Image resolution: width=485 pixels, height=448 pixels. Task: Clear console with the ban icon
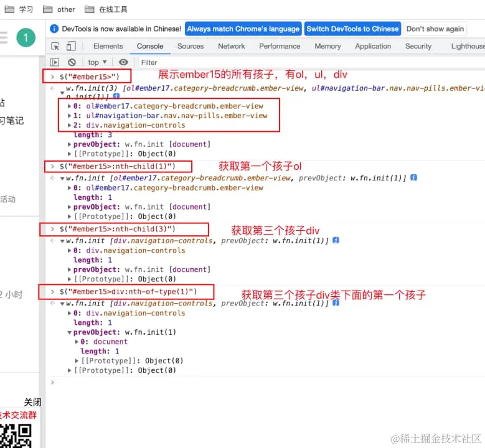(72, 62)
